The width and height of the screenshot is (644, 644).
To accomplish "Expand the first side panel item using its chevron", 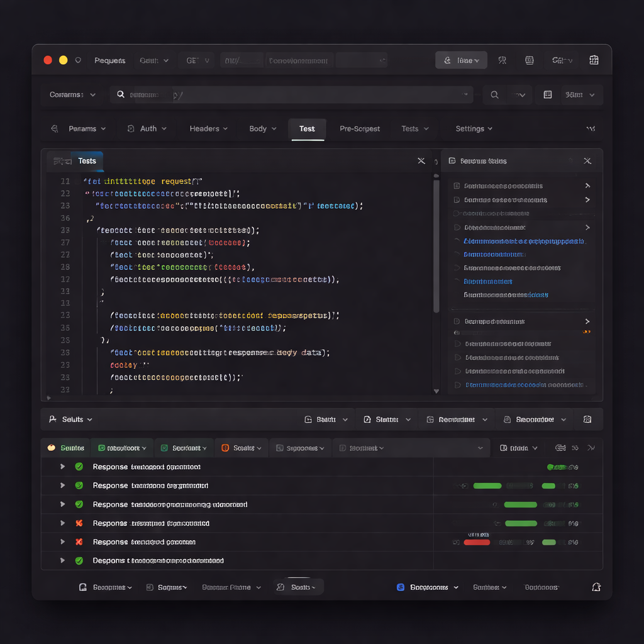I will 587,186.
